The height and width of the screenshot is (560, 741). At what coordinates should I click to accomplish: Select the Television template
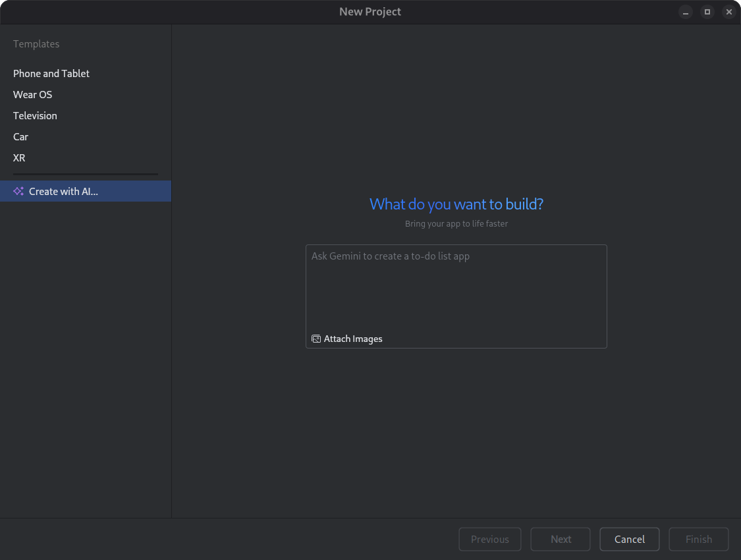coord(35,115)
